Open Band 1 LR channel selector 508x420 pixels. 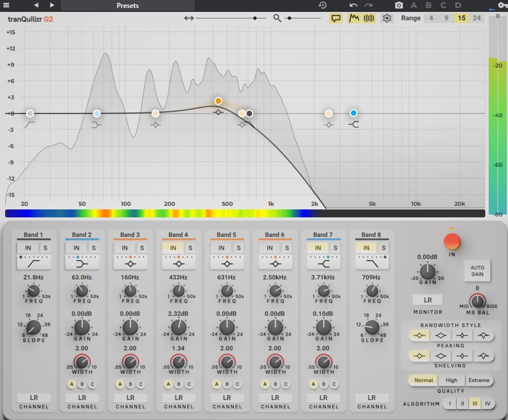click(33, 398)
